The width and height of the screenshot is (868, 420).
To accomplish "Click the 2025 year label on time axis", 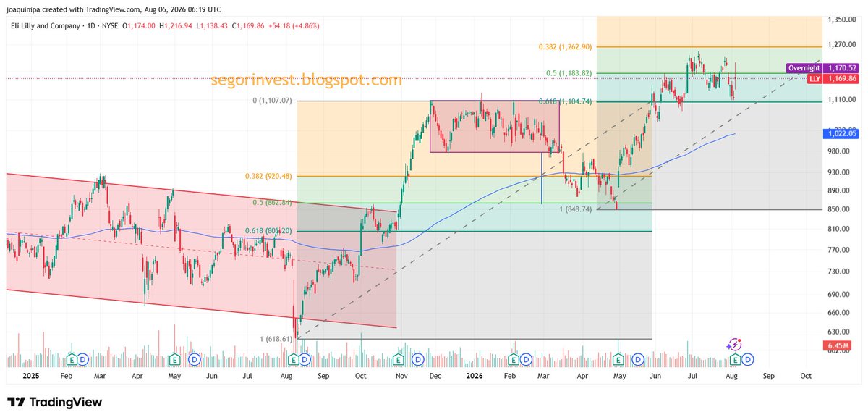I will (30, 377).
